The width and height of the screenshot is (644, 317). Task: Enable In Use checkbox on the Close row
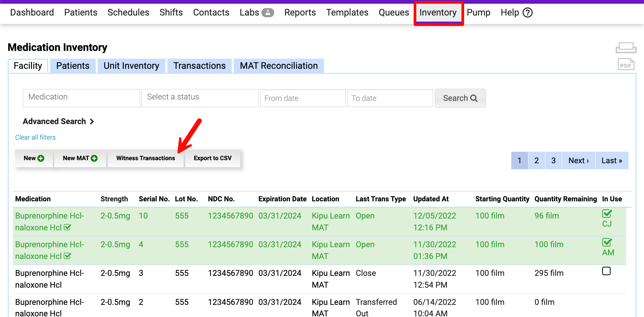pyautogui.click(x=606, y=271)
